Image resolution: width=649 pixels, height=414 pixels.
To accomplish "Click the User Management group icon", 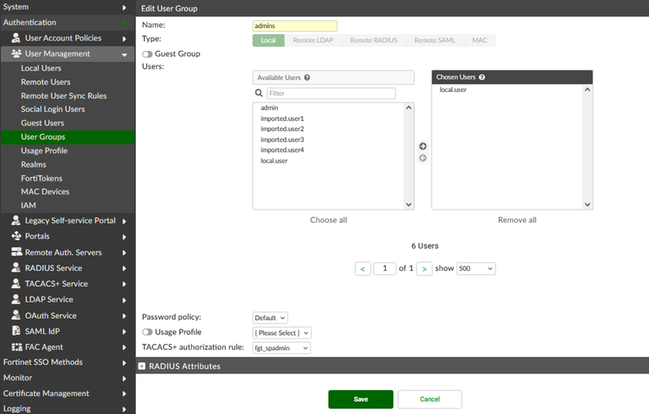I will click(16, 53).
